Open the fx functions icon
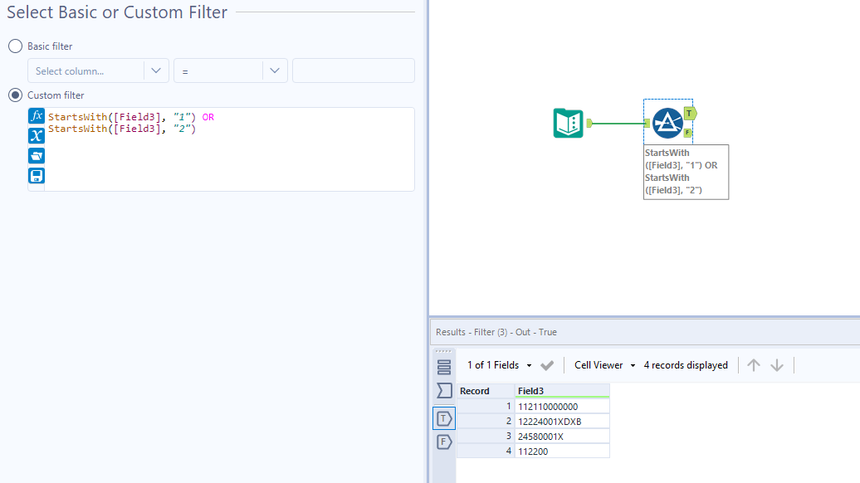Screen dimensions: 860x483 tap(36, 116)
